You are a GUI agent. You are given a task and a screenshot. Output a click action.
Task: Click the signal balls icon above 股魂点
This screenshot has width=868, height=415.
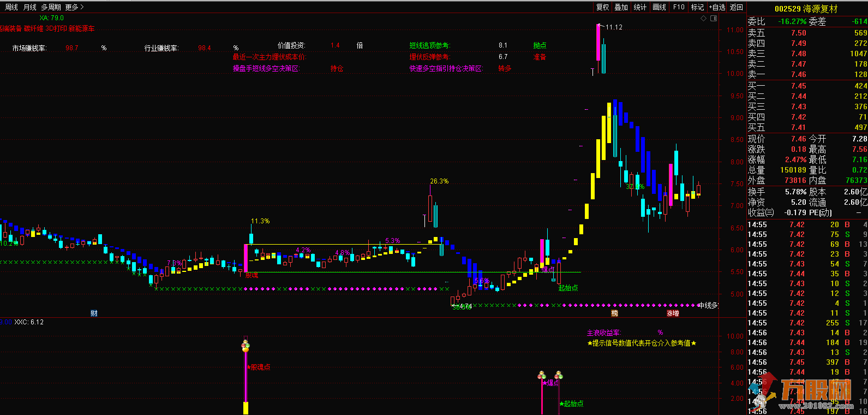coord(246,345)
